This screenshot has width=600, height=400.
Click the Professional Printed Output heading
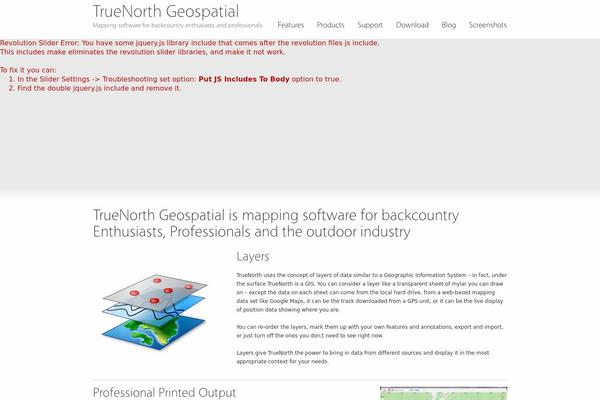(x=164, y=393)
